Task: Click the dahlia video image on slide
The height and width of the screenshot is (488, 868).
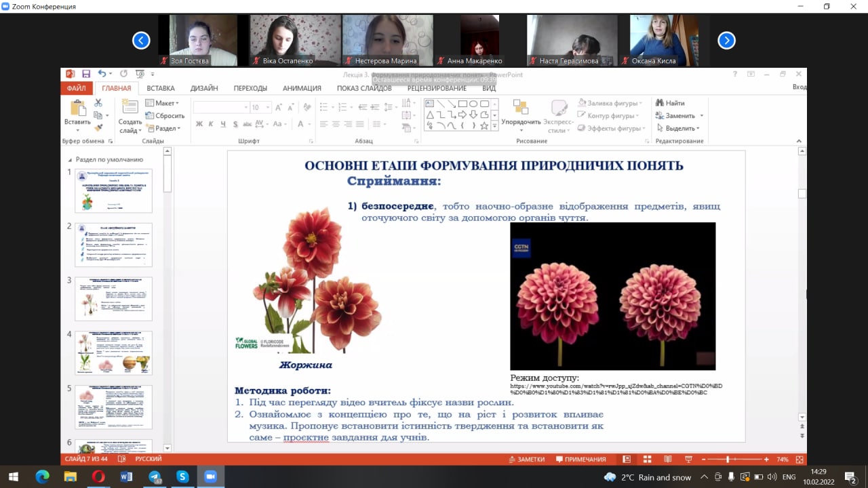Action: (612, 296)
